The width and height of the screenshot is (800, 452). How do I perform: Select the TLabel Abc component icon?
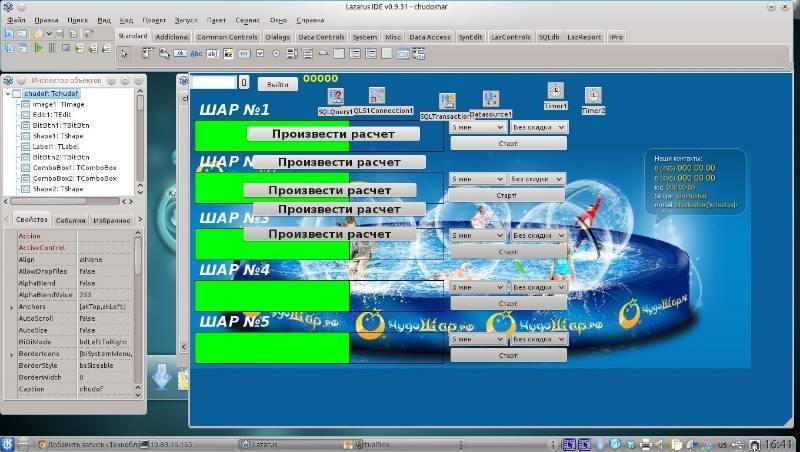pyautogui.click(x=196, y=54)
